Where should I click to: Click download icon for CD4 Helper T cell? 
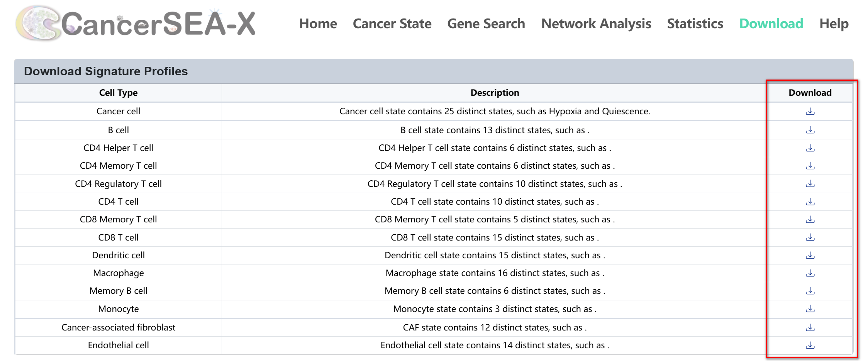coord(810,148)
